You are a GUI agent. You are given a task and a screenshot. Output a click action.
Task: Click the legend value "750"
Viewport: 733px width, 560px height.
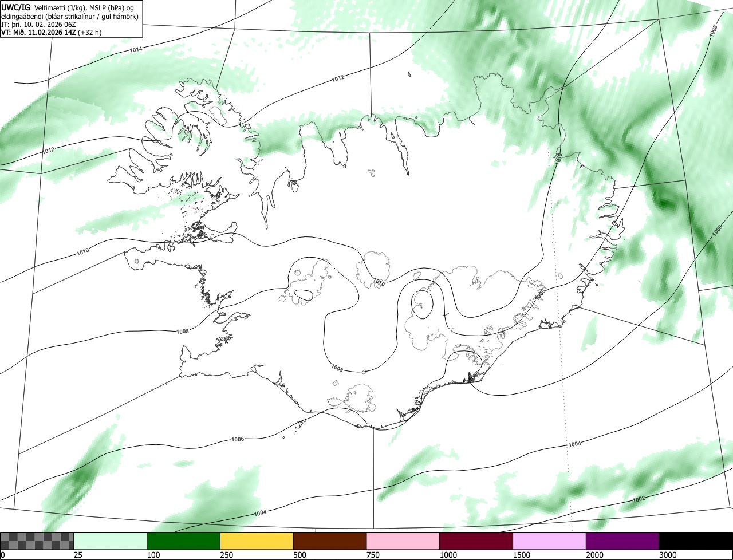pyautogui.click(x=374, y=555)
